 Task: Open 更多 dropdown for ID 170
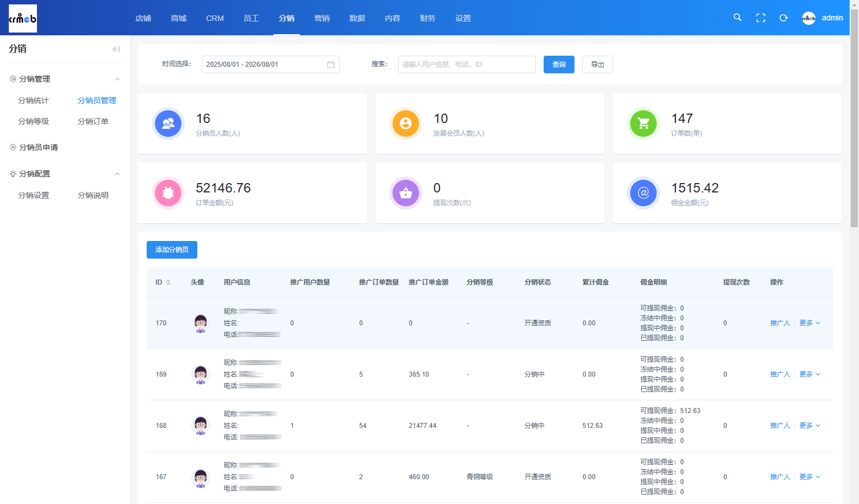(x=810, y=323)
